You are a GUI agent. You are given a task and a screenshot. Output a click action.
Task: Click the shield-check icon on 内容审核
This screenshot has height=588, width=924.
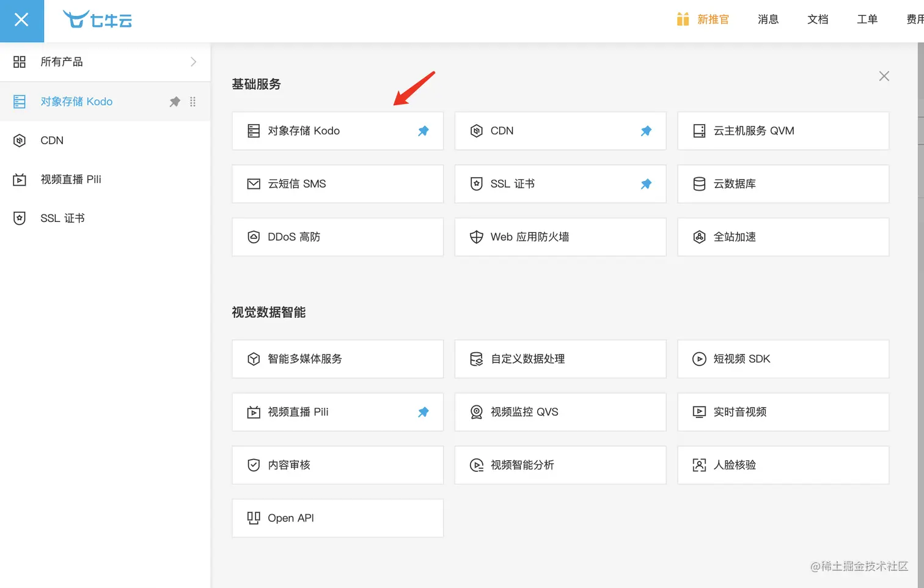[254, 466]
